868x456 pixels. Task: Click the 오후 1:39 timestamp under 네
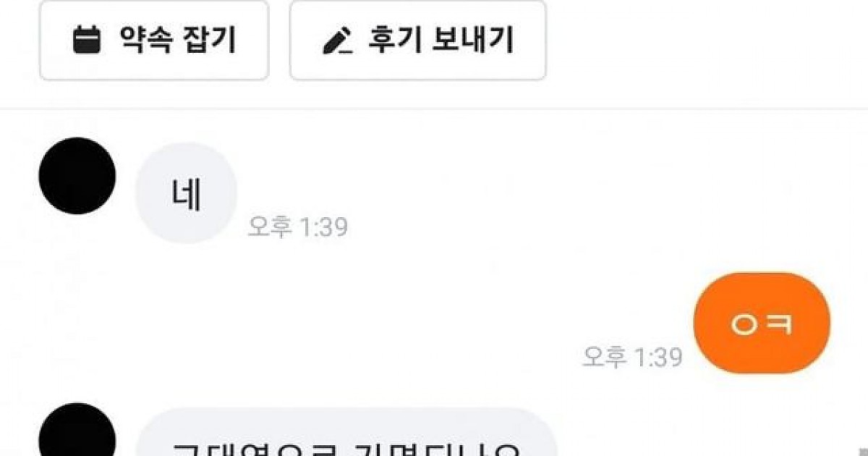[297, 227]
